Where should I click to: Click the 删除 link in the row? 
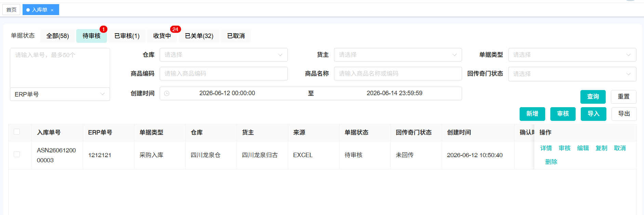point(551,162)
